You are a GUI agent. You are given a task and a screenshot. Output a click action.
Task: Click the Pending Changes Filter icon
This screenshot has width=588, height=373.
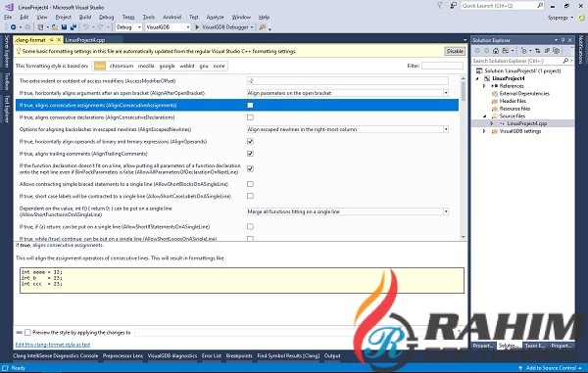pyautogui.click(x=524, y=51)
